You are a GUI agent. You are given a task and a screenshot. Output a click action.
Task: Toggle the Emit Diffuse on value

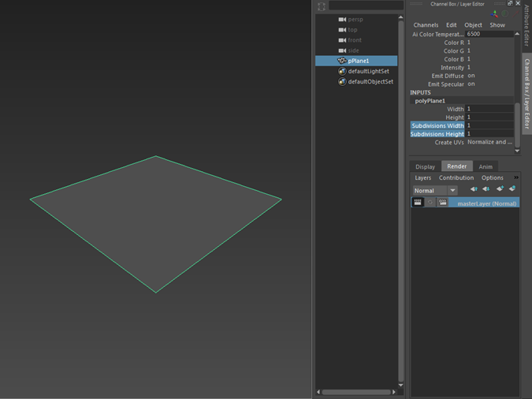pyautogui.click(x=471, y=76)
